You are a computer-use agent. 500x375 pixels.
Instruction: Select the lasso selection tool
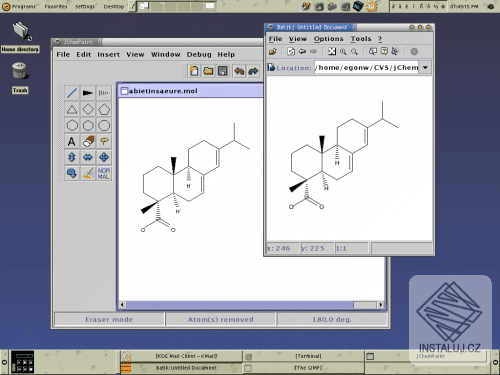tap(104, 141)
